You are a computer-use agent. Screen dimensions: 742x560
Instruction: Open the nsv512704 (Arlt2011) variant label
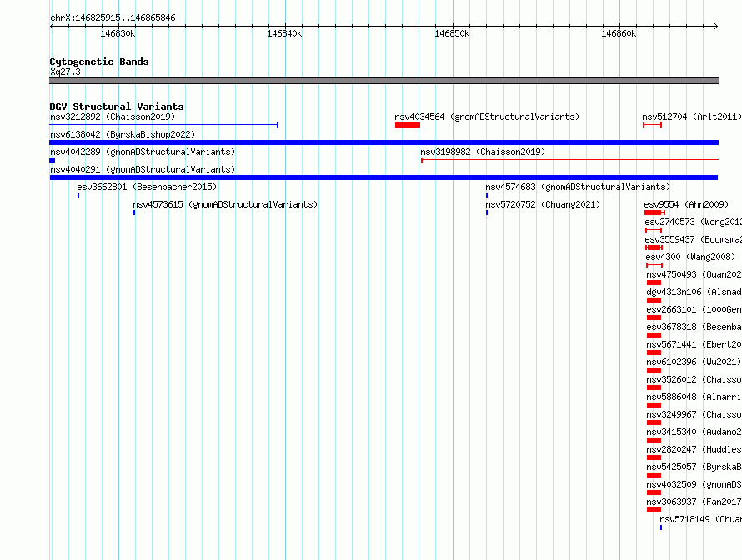click(692, 117)
